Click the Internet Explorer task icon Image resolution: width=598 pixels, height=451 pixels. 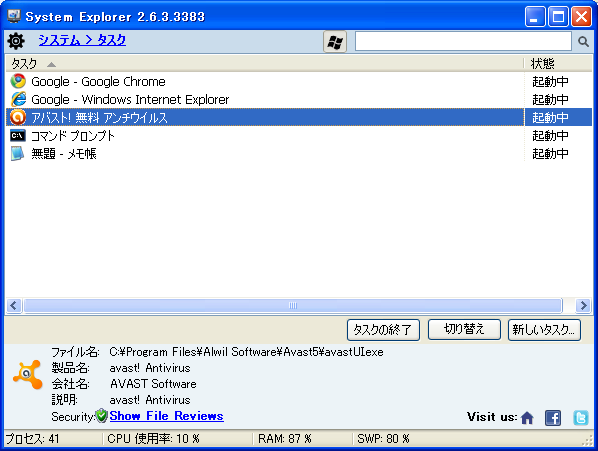tap(18, 99)
